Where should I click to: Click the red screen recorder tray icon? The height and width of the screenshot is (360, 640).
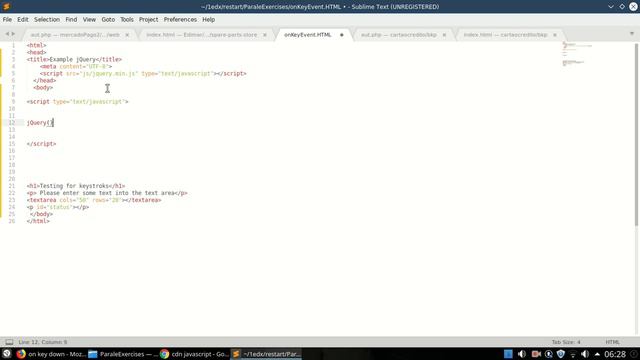[536, 354]
